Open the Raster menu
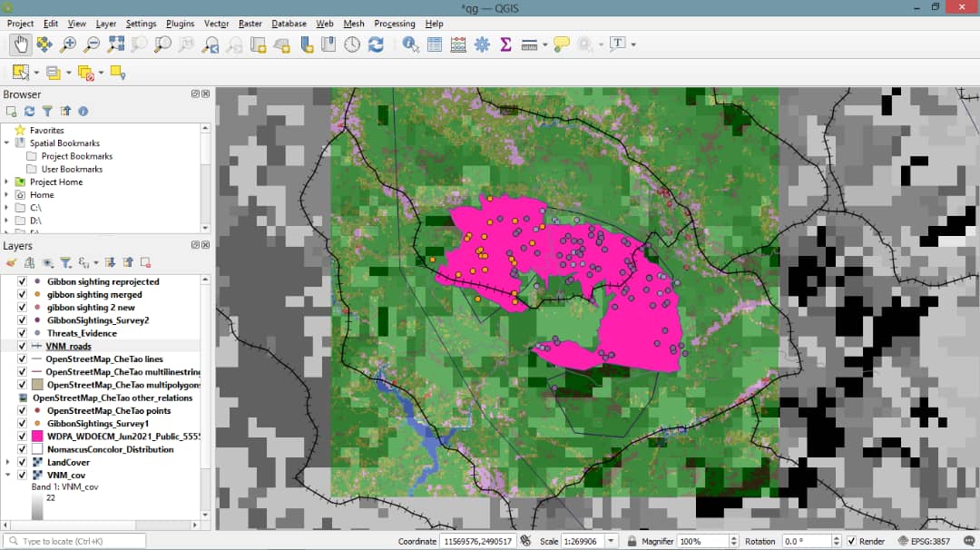Image resolution: width=980 pixels, height=550 pixels. click(x=250, y=23)
